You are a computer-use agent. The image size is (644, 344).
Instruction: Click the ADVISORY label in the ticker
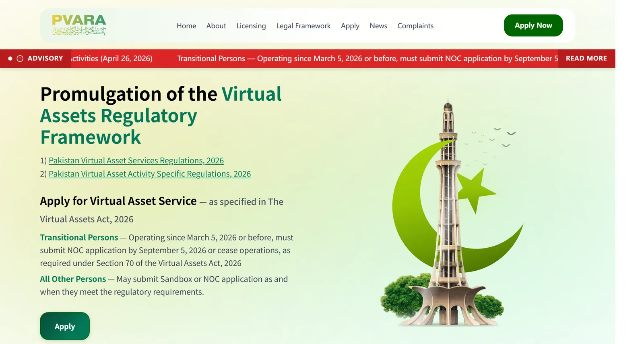pyautogui.click(x=45, y=58)
